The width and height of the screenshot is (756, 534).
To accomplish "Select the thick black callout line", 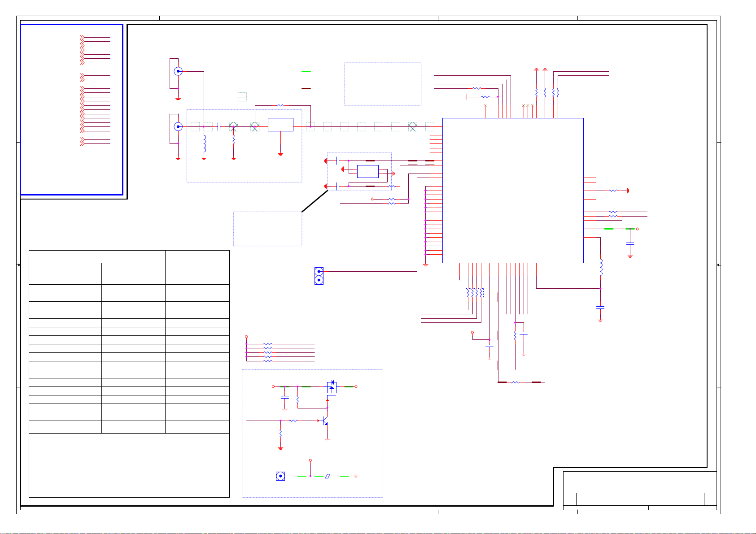I will point(315,201).
